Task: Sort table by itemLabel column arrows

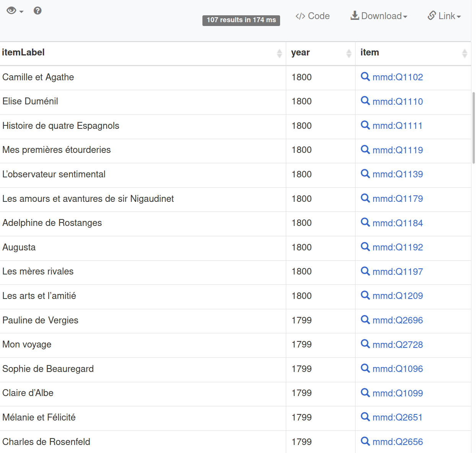Action: click(x=279, y=53)
